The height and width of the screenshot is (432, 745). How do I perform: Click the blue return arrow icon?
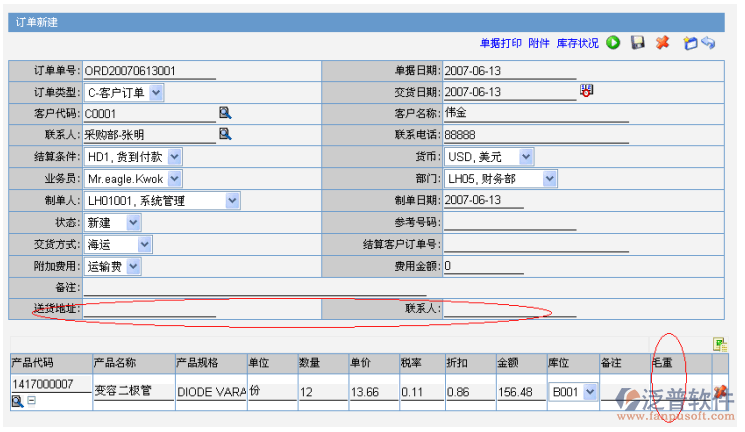point(708,43)
